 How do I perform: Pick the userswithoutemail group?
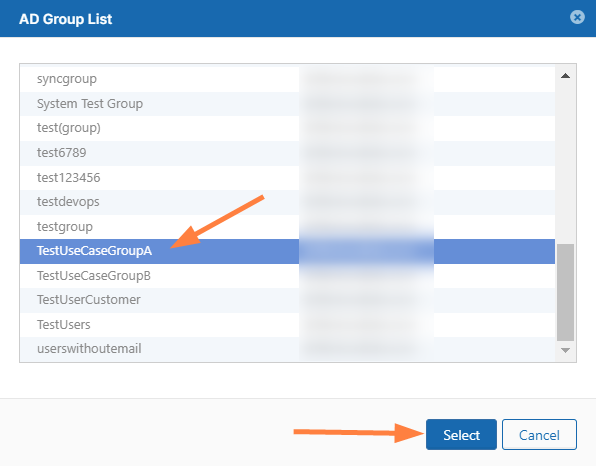pos(287,349)
